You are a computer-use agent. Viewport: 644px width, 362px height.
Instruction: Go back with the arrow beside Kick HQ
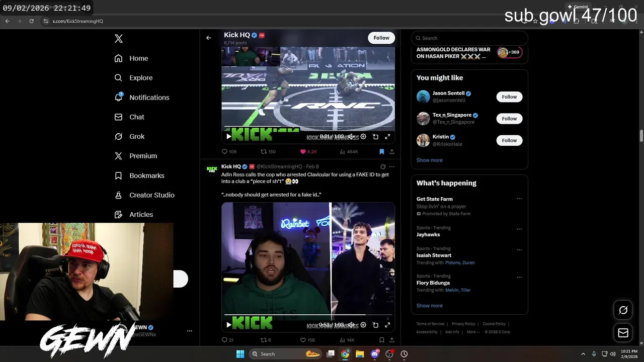tap(208, 38)
